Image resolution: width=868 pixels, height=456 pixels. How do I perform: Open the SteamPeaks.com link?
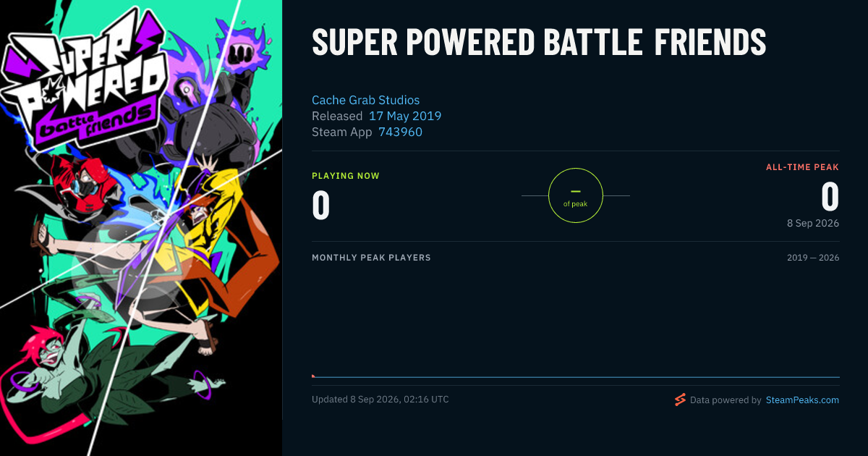[802, 400]
